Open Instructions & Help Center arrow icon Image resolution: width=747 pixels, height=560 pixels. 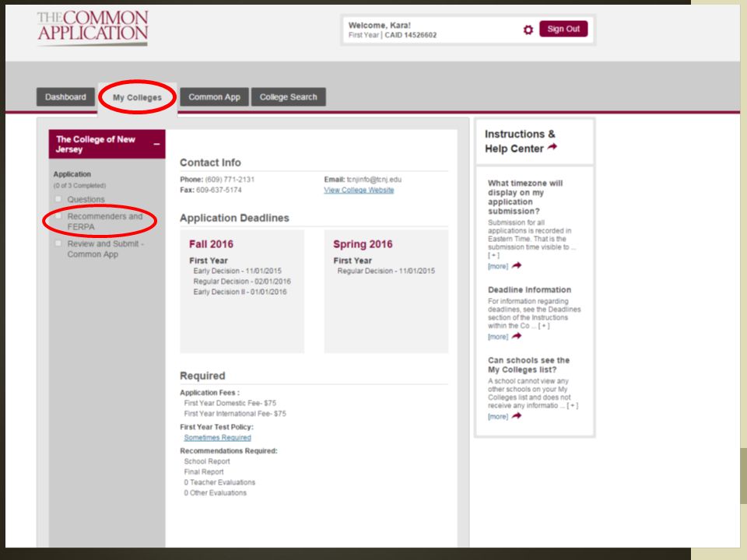click(x=552, y=147)
